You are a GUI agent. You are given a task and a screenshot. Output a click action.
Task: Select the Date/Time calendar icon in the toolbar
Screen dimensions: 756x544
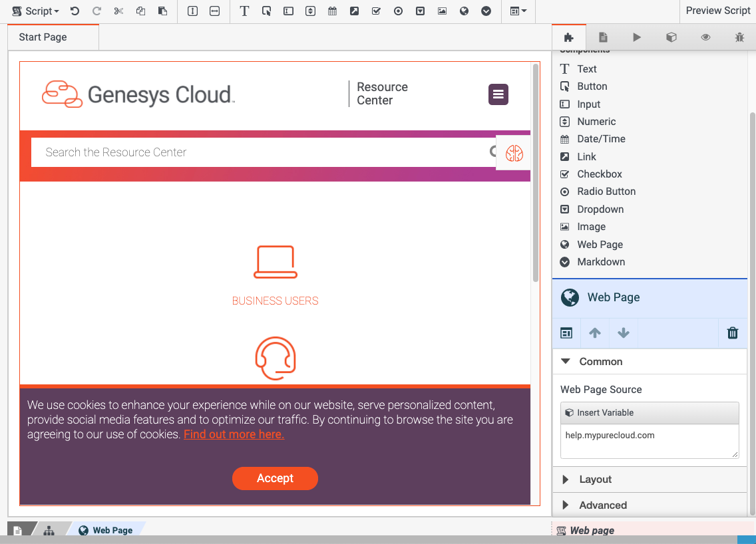[332, 11]
